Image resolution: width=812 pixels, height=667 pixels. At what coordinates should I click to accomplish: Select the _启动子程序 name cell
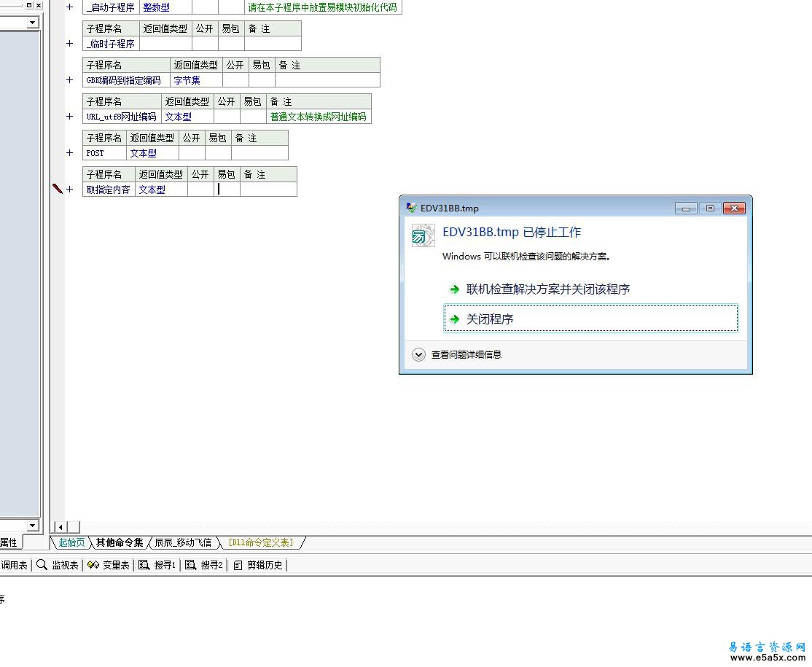pyautogui.click(x=111, y=7)
